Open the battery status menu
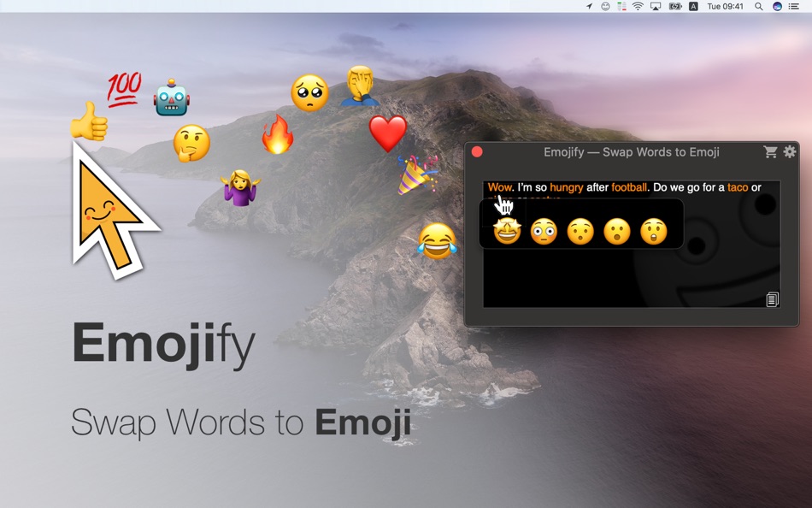The height and width of the screenshot is (508, 812). click(x=674, y=6)
